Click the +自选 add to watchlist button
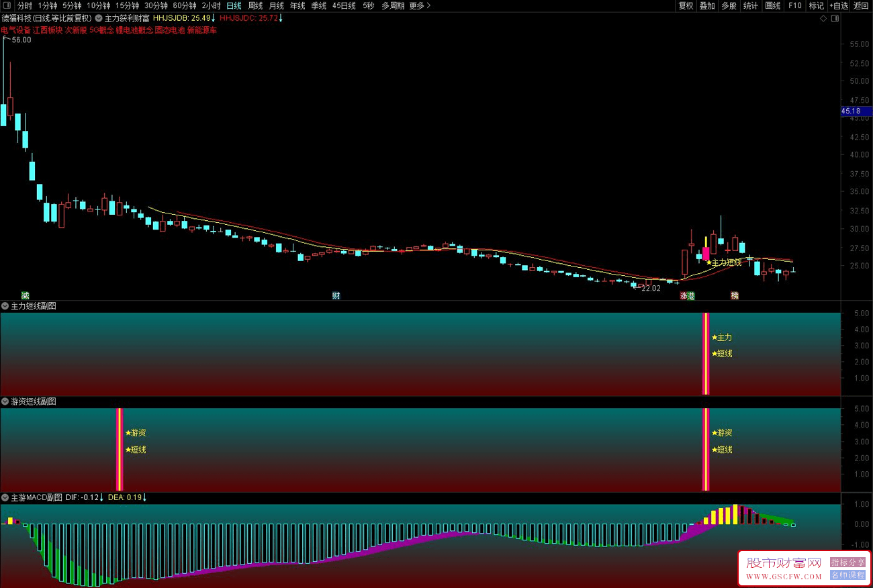 click(x=839, y=6)
